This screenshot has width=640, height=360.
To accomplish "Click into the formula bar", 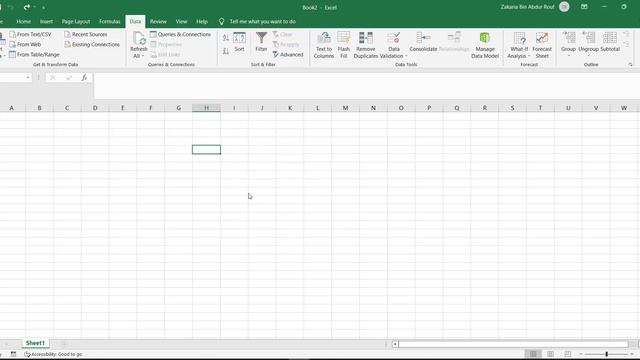I will click(367, 85).
